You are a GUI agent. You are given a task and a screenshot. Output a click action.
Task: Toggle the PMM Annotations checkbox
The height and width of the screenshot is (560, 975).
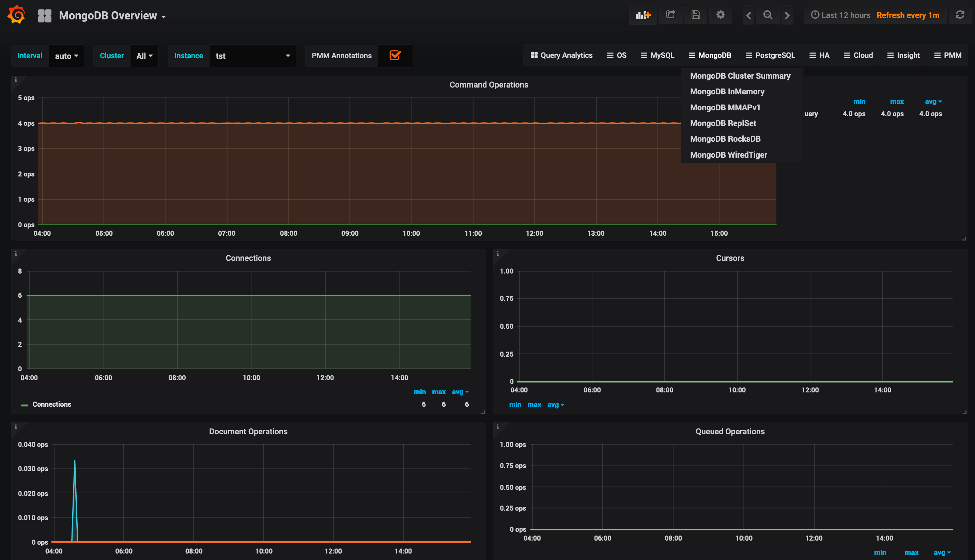point(395,56)
